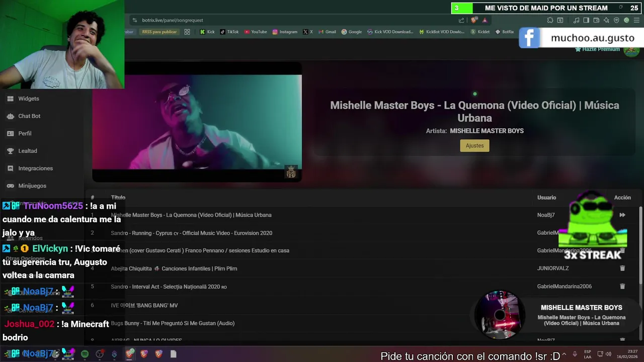The width and height of the screenshot is (644, 362).
Task: Click the music note toolbar icon in the browser
Action: click(577, 20)
